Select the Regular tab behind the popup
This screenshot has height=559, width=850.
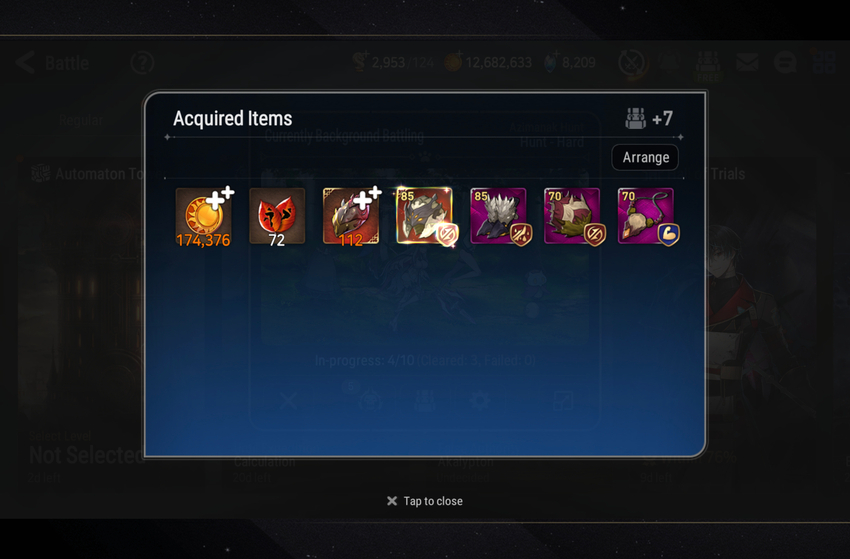pyautogui.click(x=81, y=120)
